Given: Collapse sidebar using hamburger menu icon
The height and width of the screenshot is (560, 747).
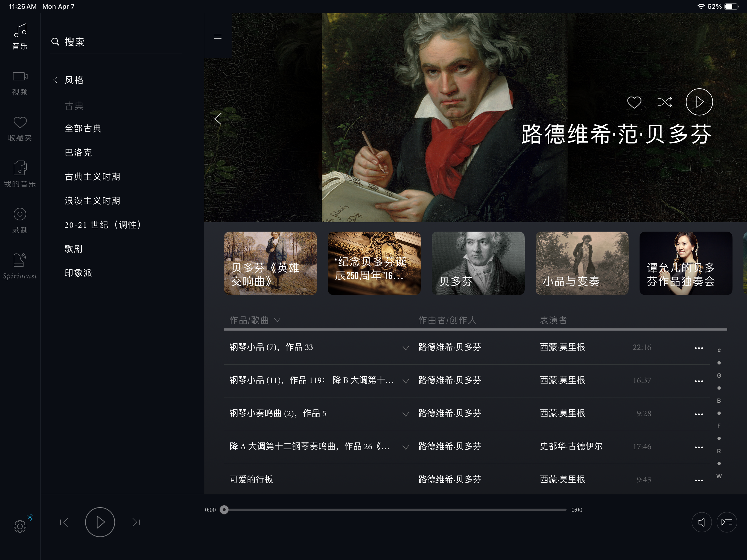Looking at the screenshot, I should tap(218, 36).
